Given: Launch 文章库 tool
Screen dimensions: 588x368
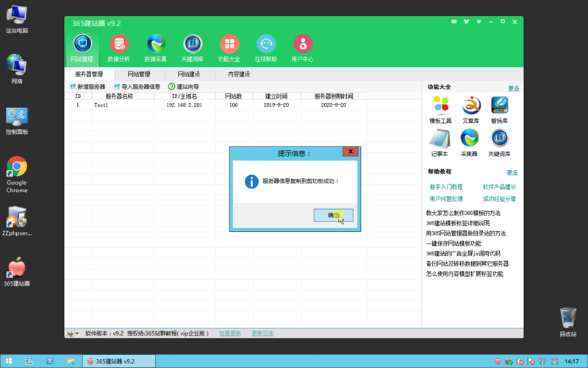Looking at the screenshot, I should 470,110.
